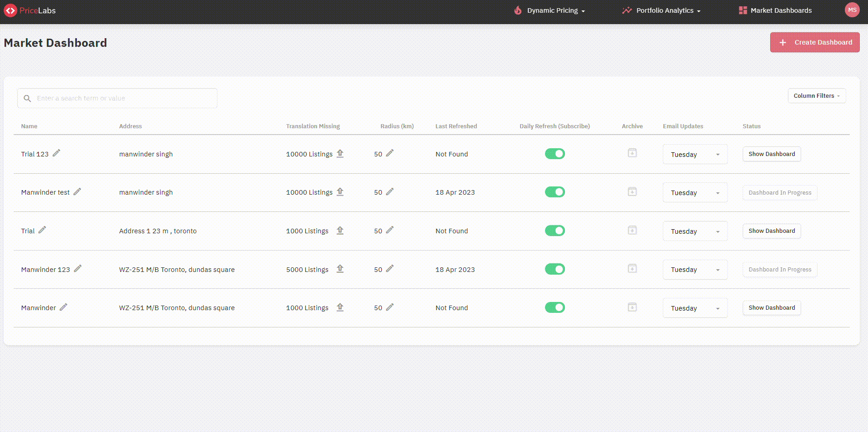Edit the name pencil beside Manwinder

[x=64, y=307]
